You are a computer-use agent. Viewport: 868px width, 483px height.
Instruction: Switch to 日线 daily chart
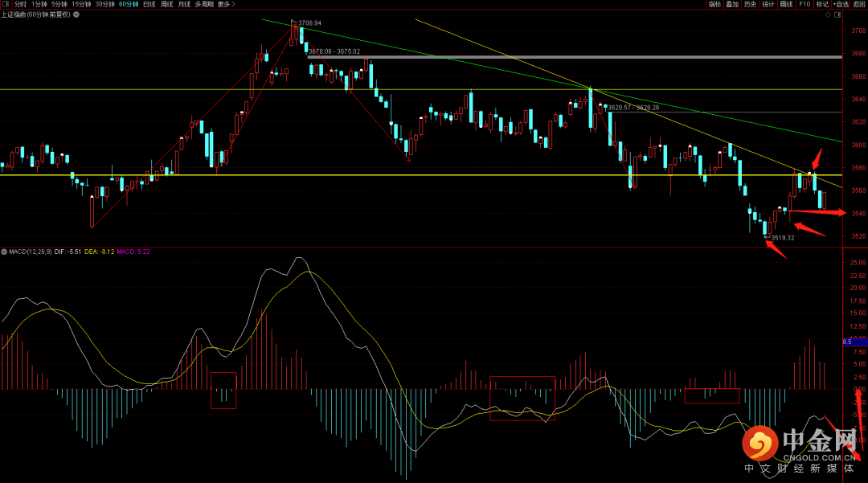click(149, 4)
